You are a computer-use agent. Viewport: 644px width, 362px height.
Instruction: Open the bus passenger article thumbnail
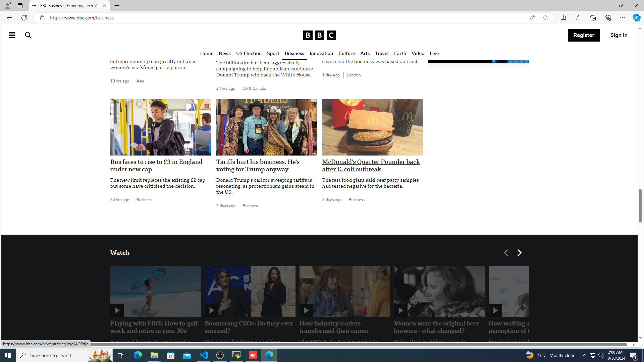[x=161, y=127]
